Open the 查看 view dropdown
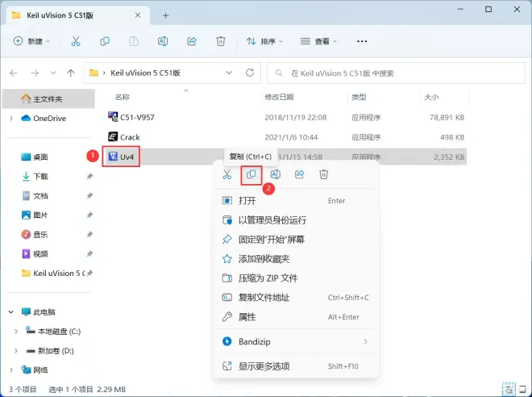 [318, 41]
